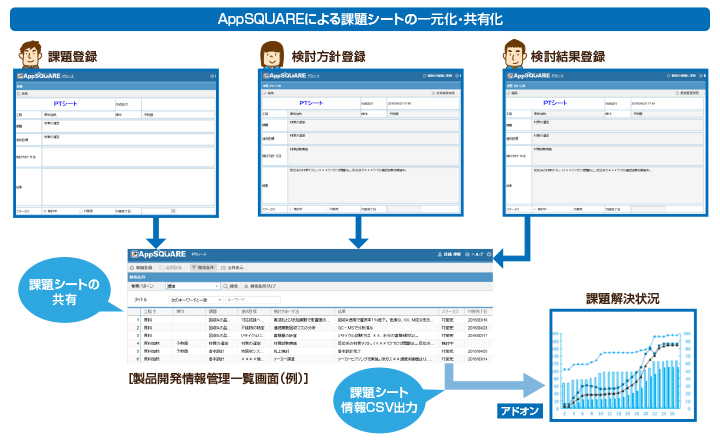720x440 pixels.
Task: Click the アドオン label
Action: pyautogui.click(x=520, y=411)
